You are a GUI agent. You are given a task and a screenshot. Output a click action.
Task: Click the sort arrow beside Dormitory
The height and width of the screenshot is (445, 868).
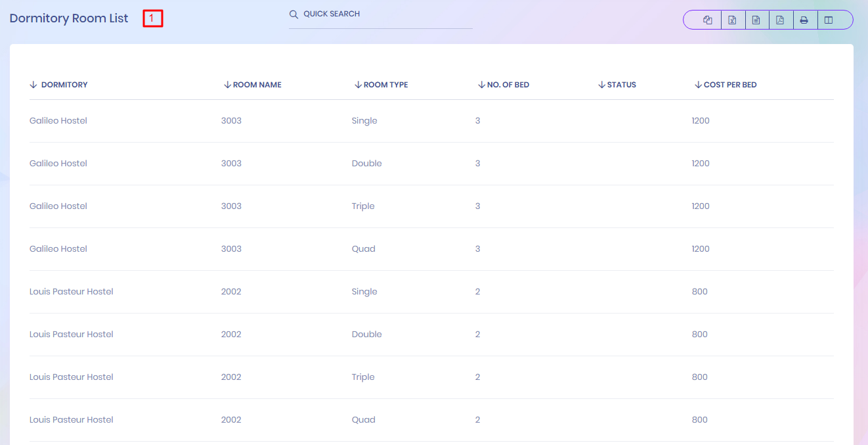pyautogui.click(x=33, y=85)
